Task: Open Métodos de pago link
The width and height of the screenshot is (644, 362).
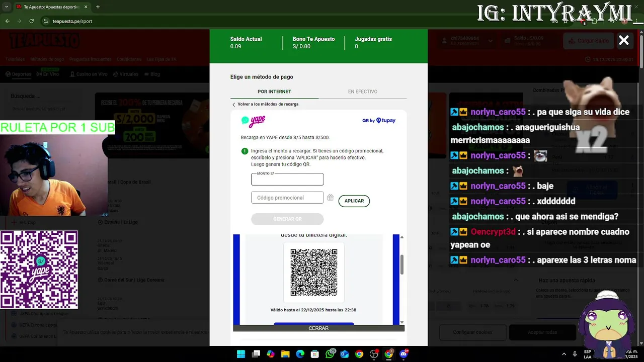Action: point(47,59)
